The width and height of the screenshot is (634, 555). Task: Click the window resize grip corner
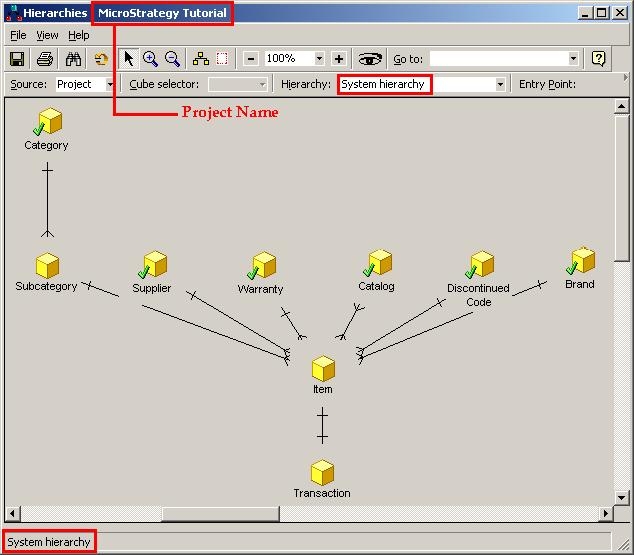tap(623, 545)
